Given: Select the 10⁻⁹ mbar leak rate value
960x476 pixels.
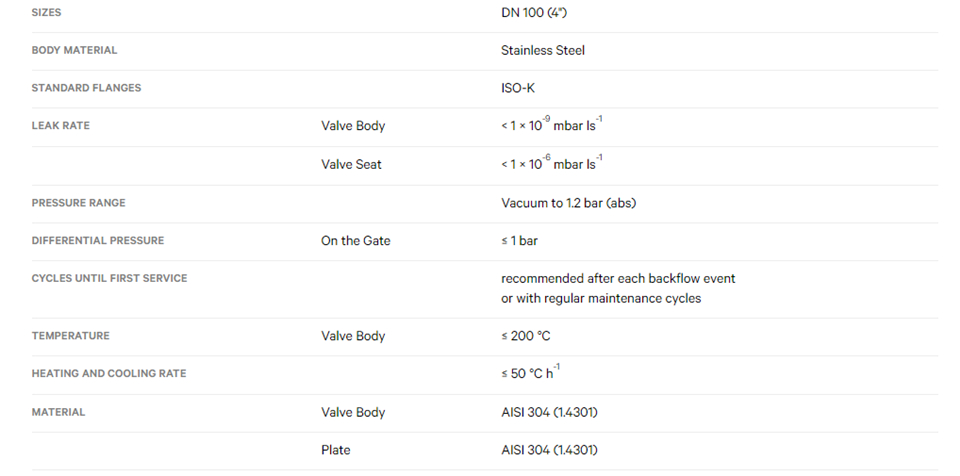Looking at the screenshot, I should 552,125.
